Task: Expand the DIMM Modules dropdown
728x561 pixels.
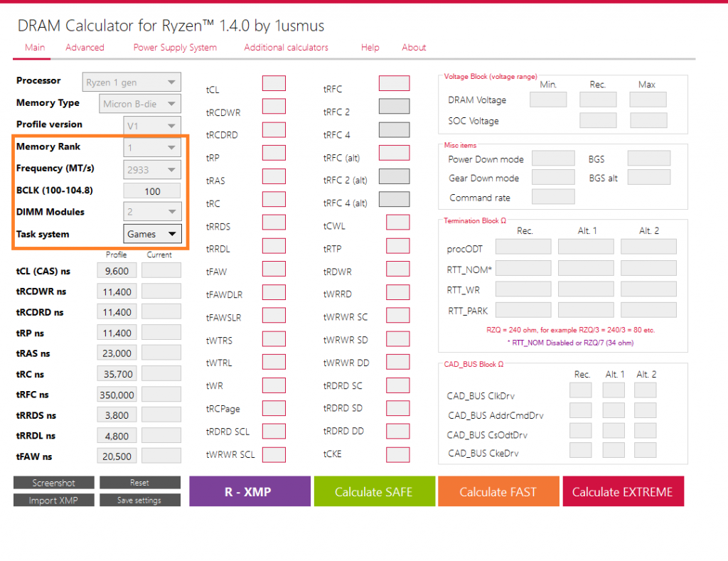Action: pos(152,212)
